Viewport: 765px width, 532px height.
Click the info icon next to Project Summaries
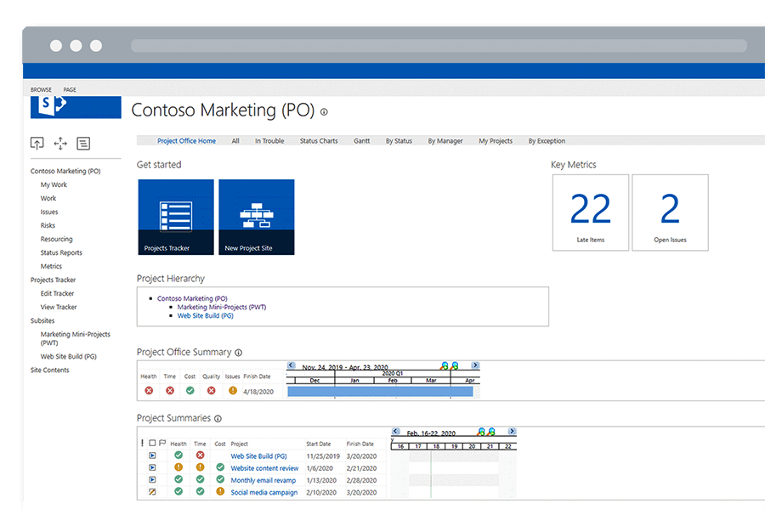[218, 418]
